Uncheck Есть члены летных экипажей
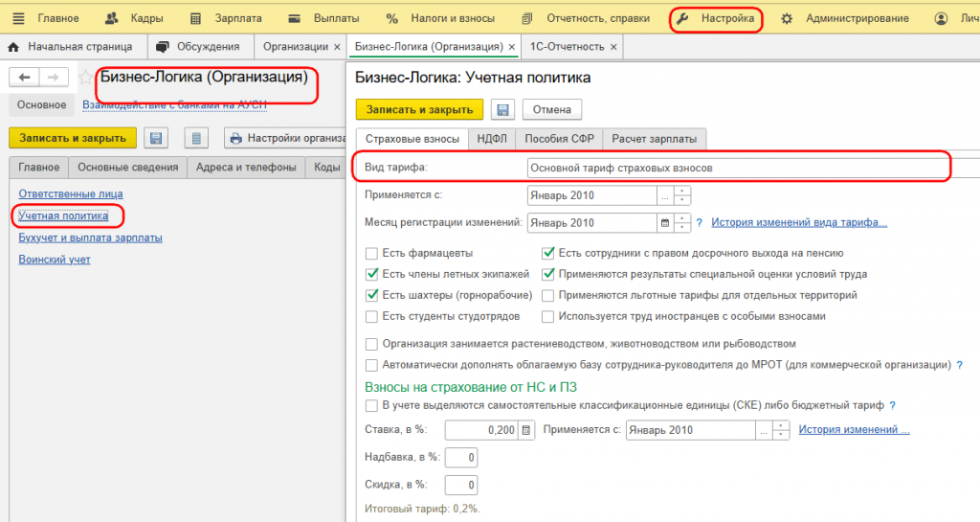 [x=372, y=275]
